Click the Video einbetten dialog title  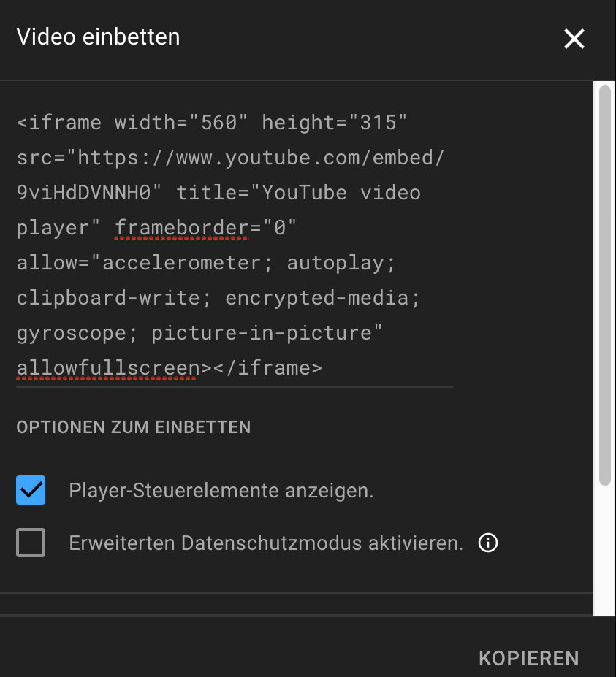click(98, 37)
